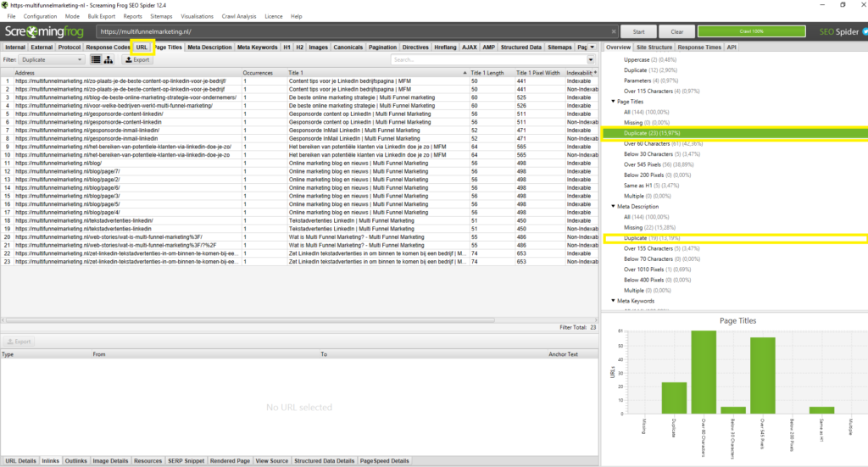
Task: Switch to the URL tab
Action: [142, 47]
